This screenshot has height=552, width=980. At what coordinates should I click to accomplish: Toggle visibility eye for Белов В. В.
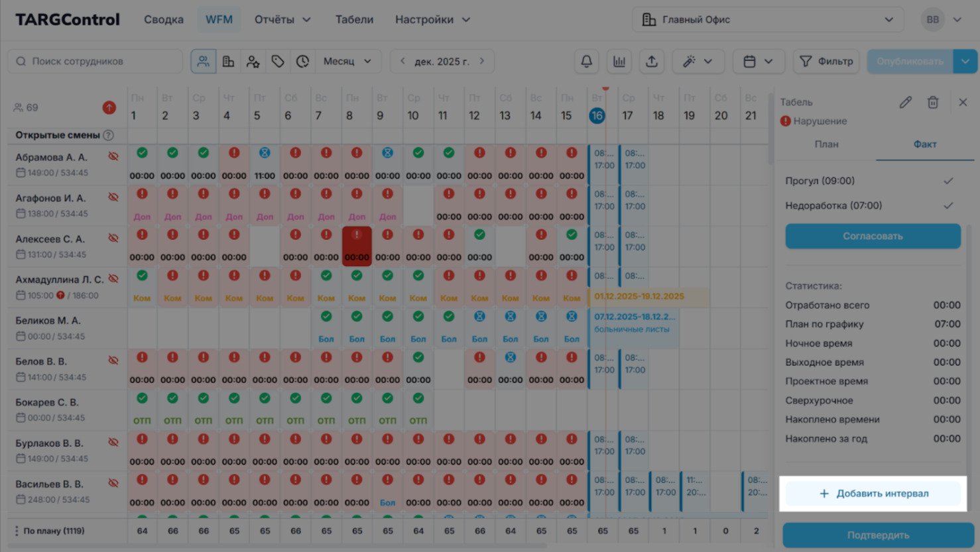(113, 361)
